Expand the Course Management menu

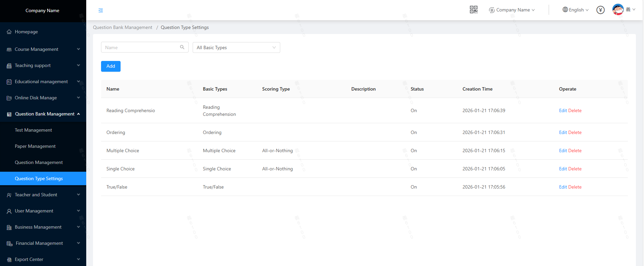[x=43, y=49]
